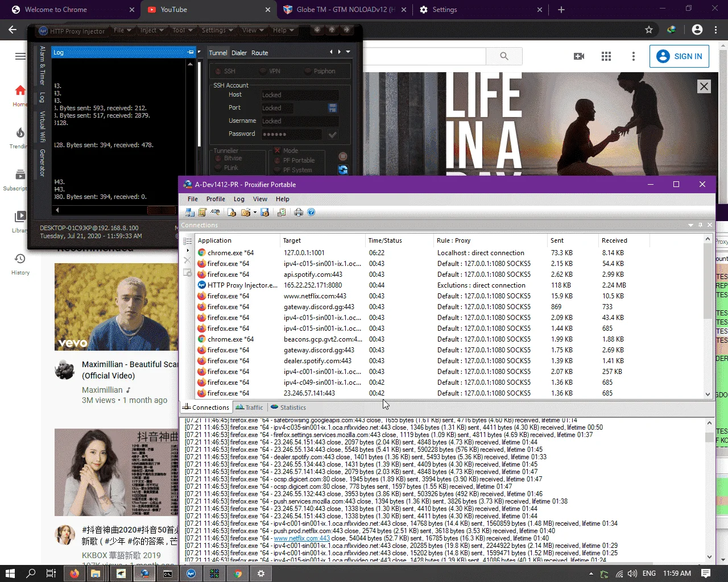Open tab list dropdown arrow beside Route

coord(348,52)
